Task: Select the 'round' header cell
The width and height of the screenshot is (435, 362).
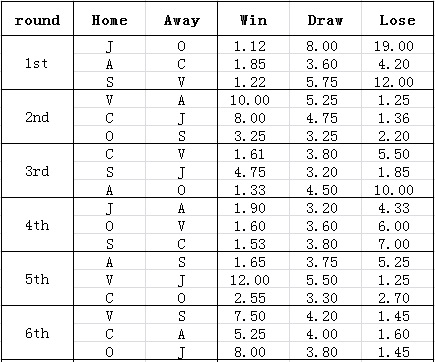Action: click(37, 19)
